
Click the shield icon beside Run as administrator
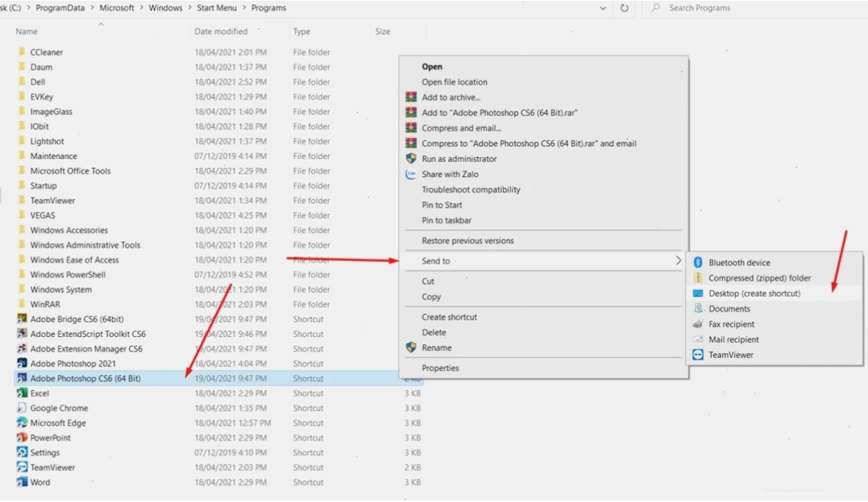pos(411,158)
